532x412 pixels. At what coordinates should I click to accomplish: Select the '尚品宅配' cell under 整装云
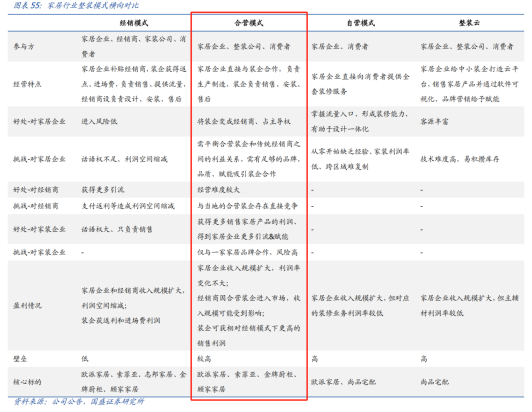434,382
